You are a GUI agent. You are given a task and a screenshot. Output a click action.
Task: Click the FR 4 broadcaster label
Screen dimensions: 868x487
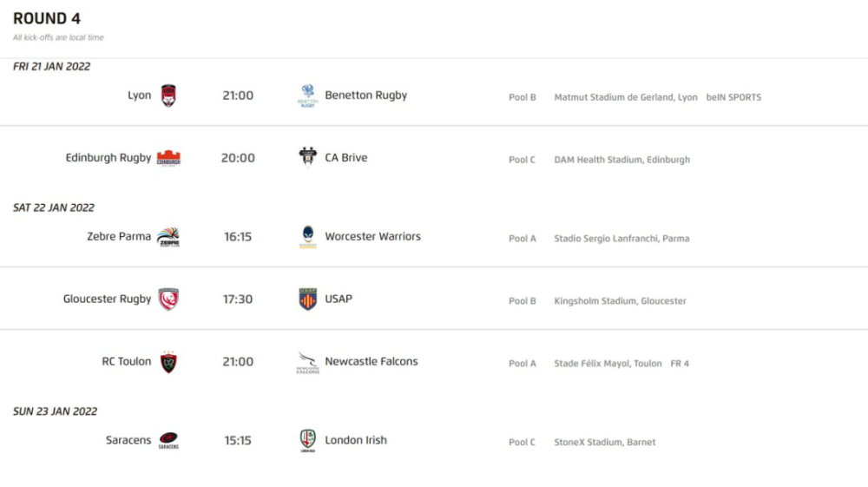point(680,364)
